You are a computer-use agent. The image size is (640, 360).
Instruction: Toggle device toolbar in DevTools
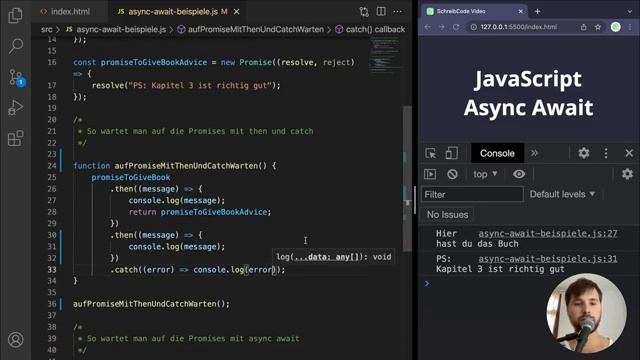pyautogui.click(x=451, y=153)
